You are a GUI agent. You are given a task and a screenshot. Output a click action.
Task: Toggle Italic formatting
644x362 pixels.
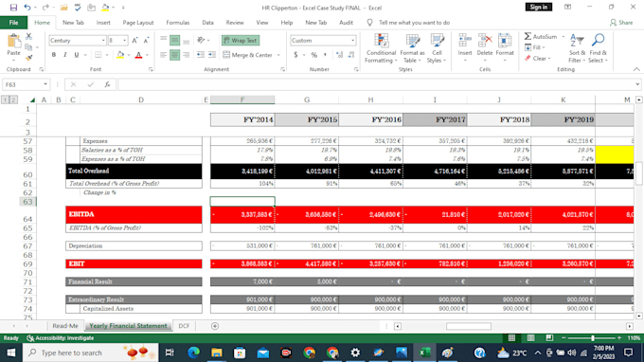click(x=65, y=55)
